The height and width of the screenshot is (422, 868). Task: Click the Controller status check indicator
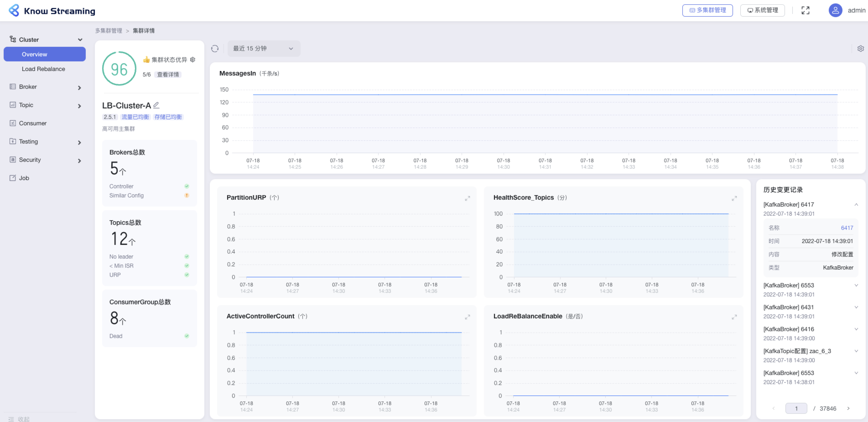tap(187, 186)
